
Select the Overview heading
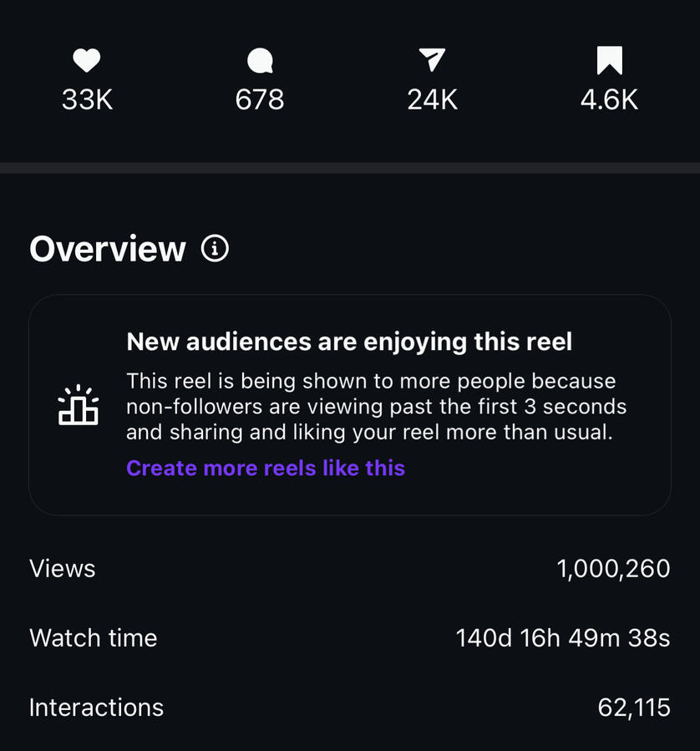click(x=108, y=249)
